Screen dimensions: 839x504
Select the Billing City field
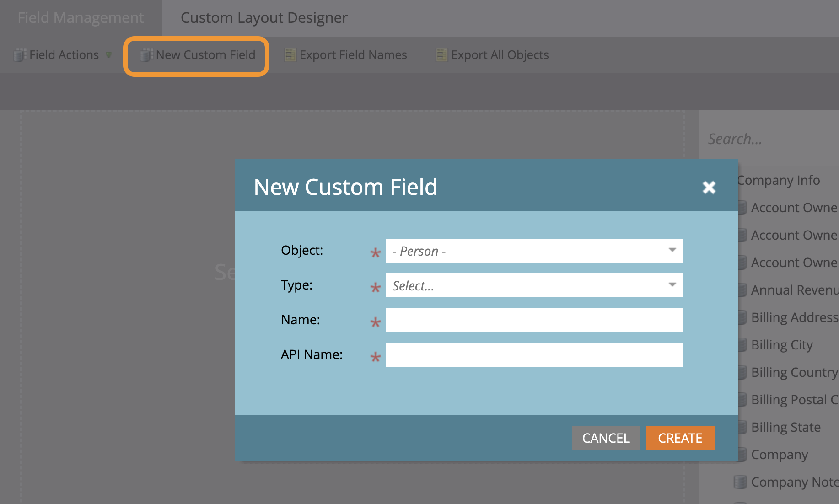[782, 345]
